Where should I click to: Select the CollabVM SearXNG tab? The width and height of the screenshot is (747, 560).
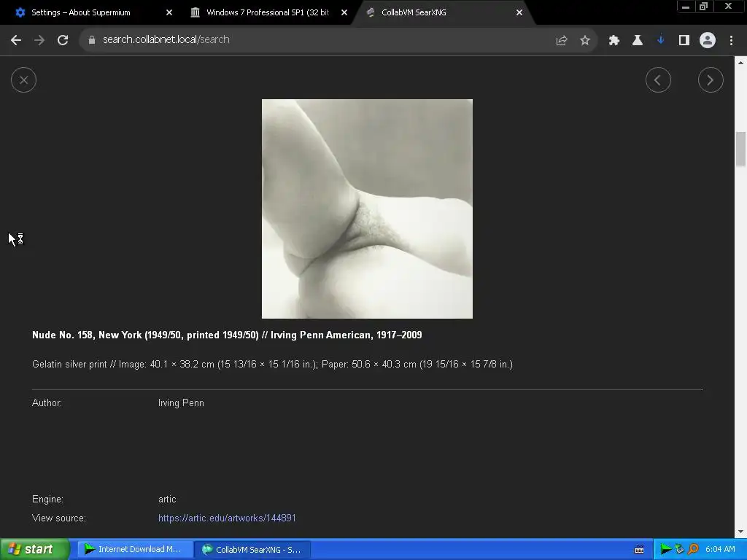coord(414,12)
